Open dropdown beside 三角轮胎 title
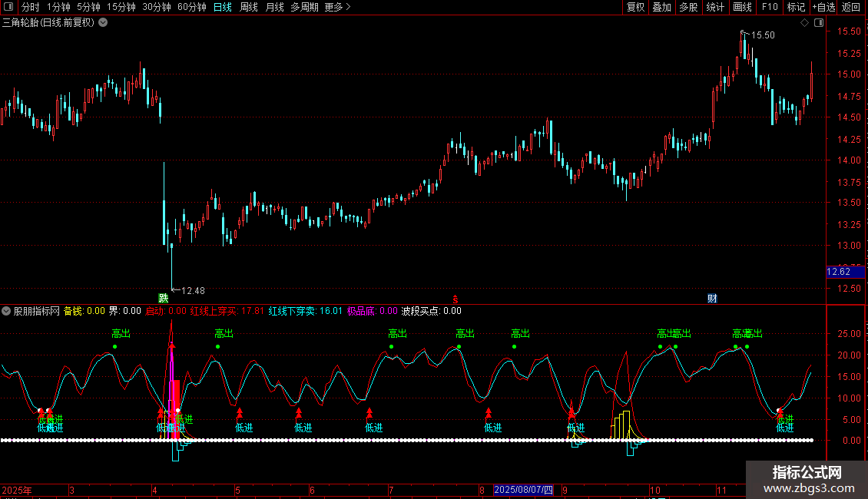The height and width of the screenshot is (499, 868). (x=103, y=23)
